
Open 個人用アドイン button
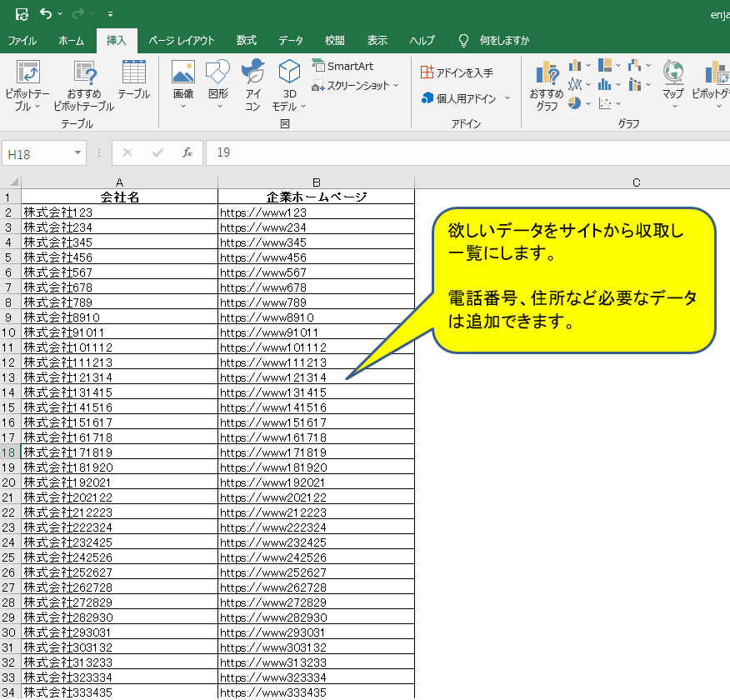tap(459, 98)
